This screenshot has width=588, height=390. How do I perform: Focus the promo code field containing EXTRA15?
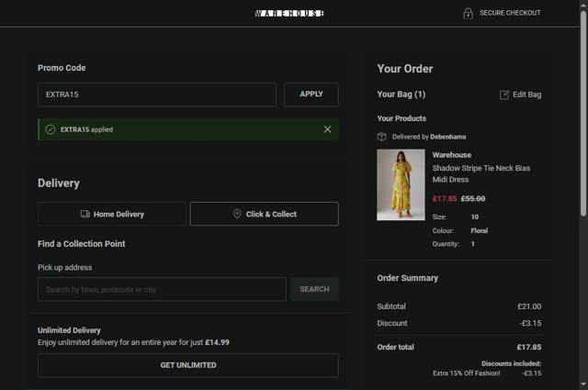coord(157,95)
